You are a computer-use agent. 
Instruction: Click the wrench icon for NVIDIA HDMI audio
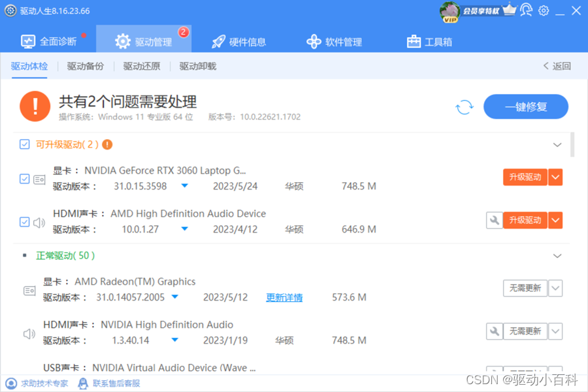pyautogui.click(x=495, y=331)
